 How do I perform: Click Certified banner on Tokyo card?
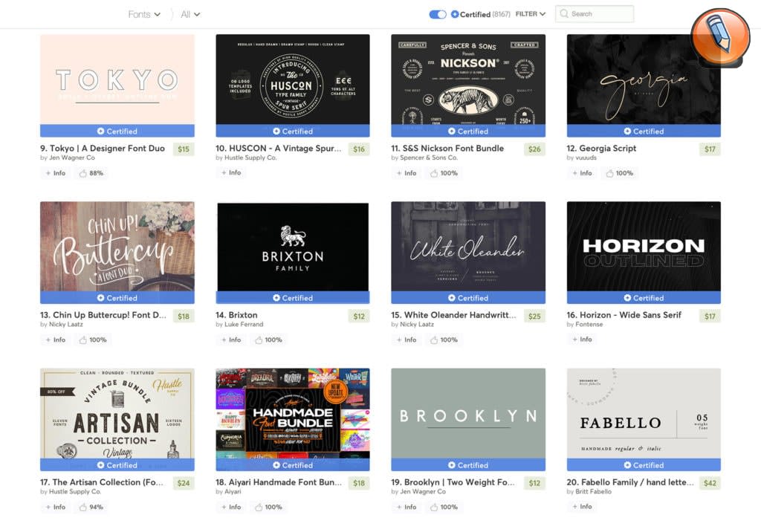(117, 131)
